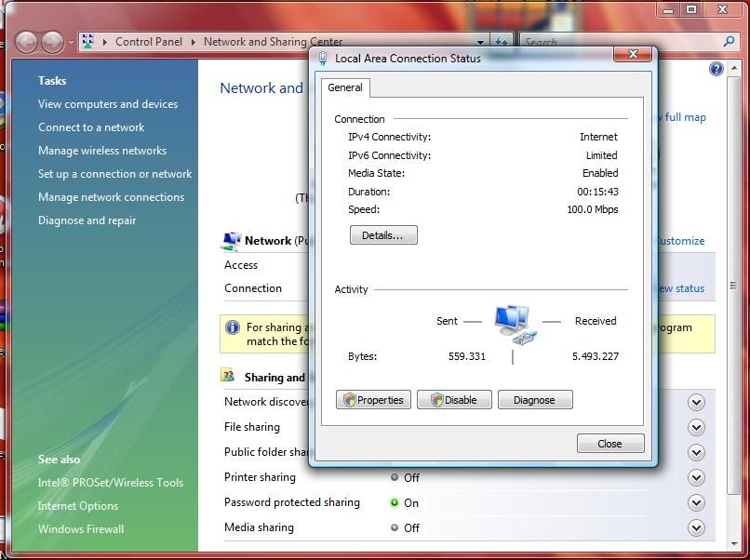Open Control Panel breadcrumb
This screenshot has width=750, height=560.
pos(149,42)
